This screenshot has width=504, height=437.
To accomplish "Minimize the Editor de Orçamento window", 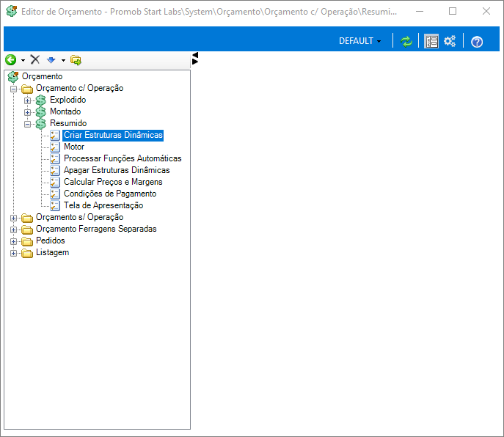I will tap(420, 11).
